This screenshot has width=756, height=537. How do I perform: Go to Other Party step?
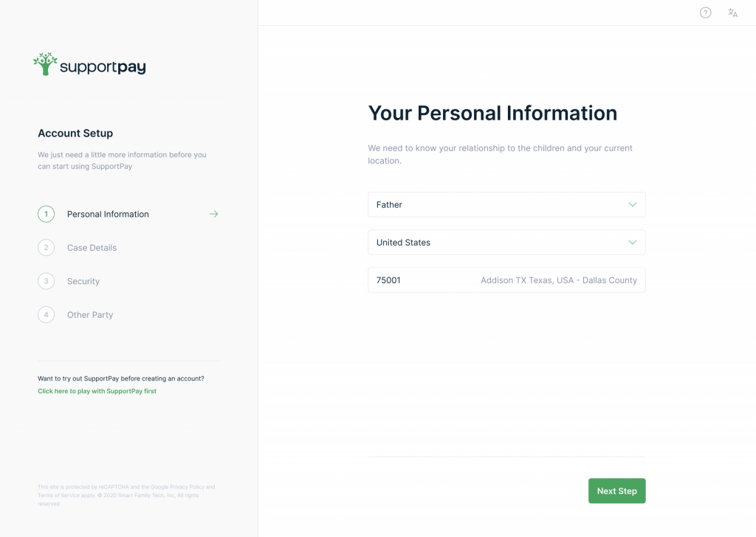click(x=90, y=314)
